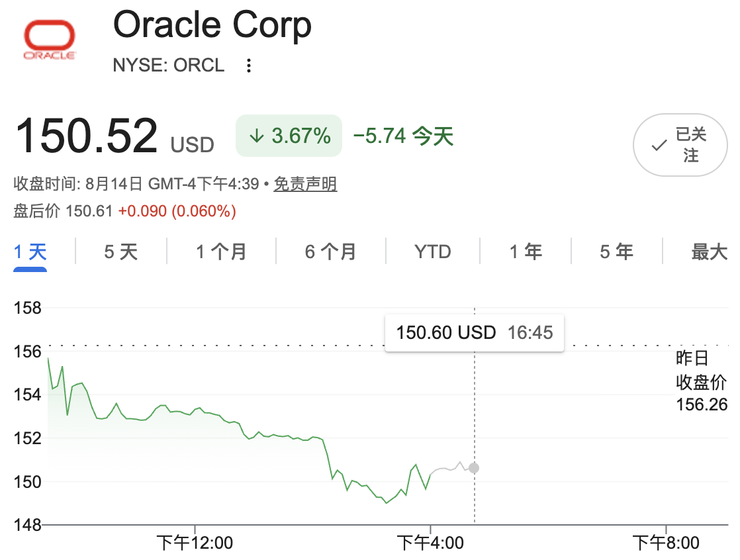Click the 150.60 USD 16:45 tooltip
740x560 pixels.
click(x=475, y=333)
